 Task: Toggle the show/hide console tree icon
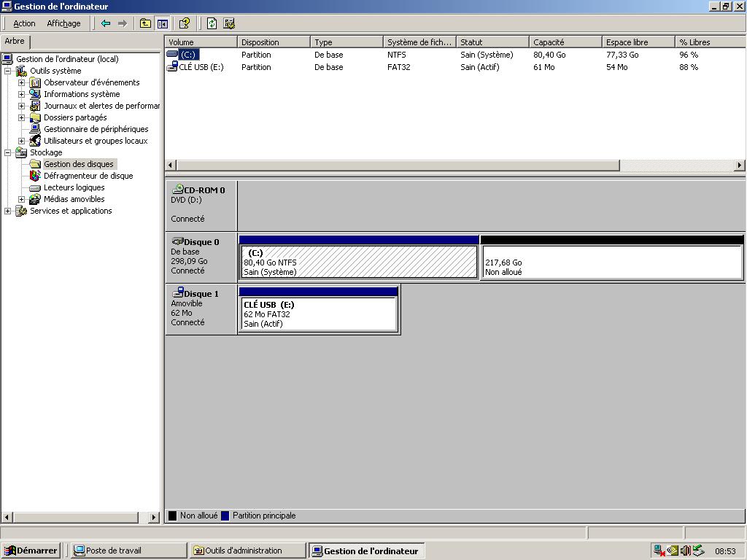pos(163,23)
